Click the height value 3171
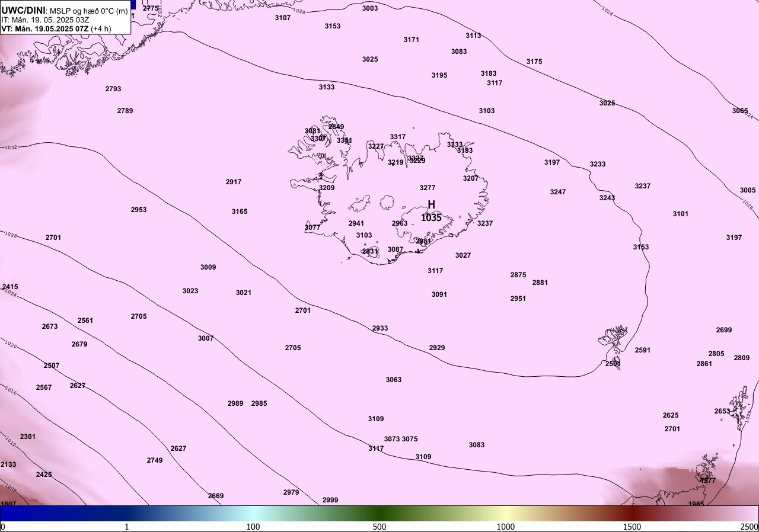The height and width of the screenshot is (532, 759). (412, 40)
